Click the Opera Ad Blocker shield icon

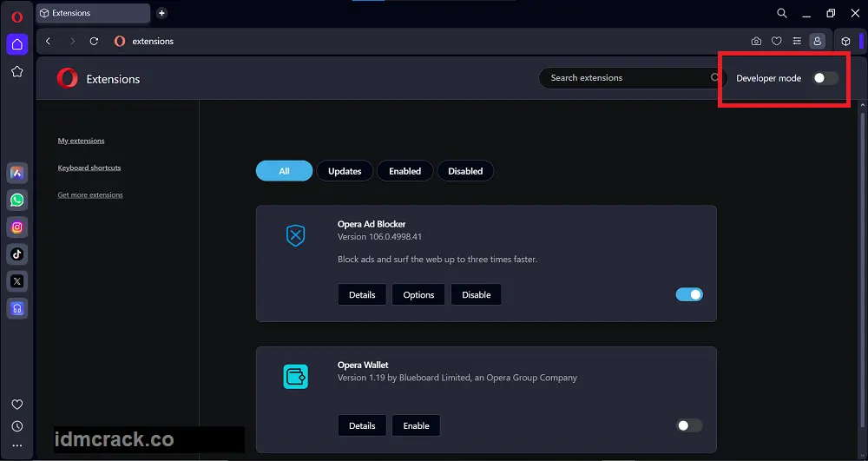[x=296, y=236]
